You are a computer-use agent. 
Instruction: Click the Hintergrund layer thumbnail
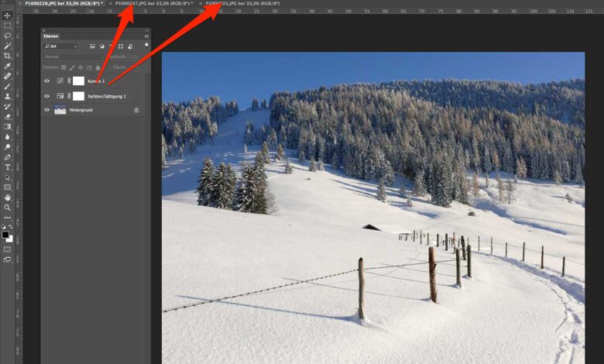click(60, 110)
